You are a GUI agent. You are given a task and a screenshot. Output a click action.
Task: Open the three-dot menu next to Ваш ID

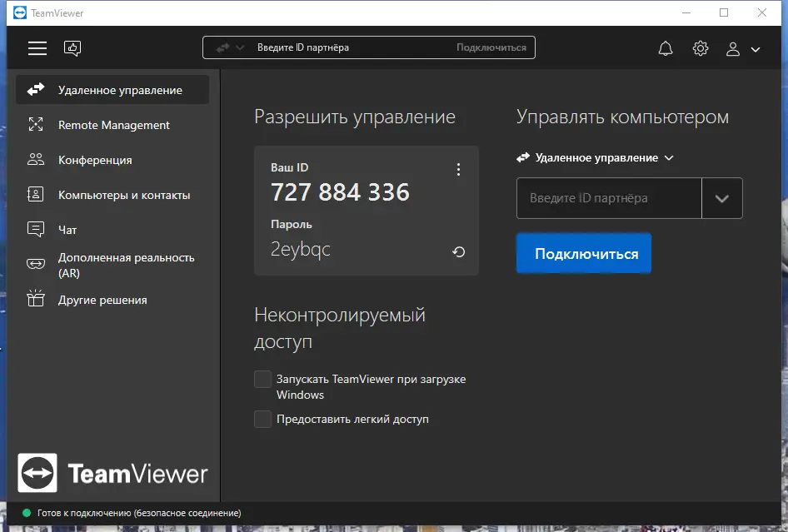pos(458,169)
